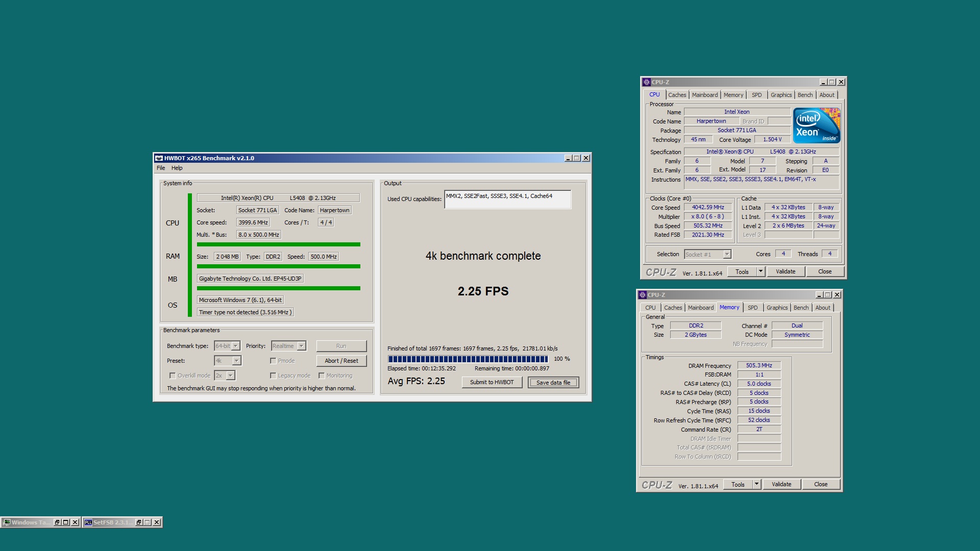Click the Core Speed 4042.59 MHz value
Image resolution: width=980 pixels, height=551 pixels.
[708, 207]
